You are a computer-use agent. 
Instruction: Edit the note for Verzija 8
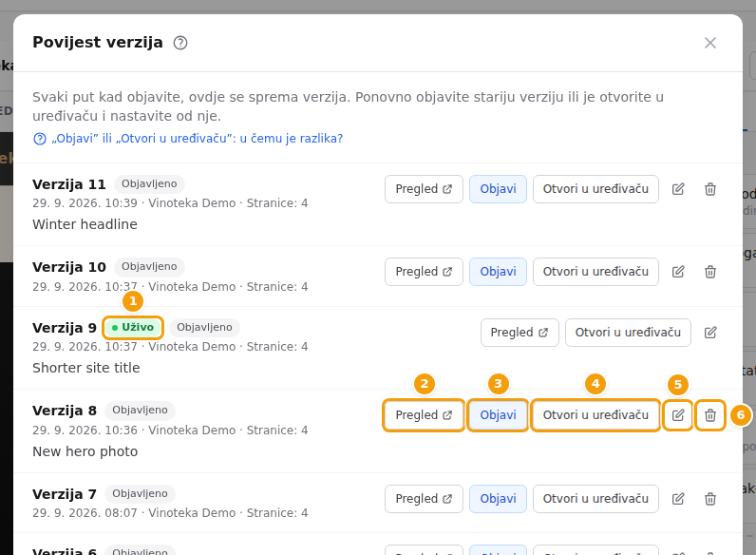(678, 415)
